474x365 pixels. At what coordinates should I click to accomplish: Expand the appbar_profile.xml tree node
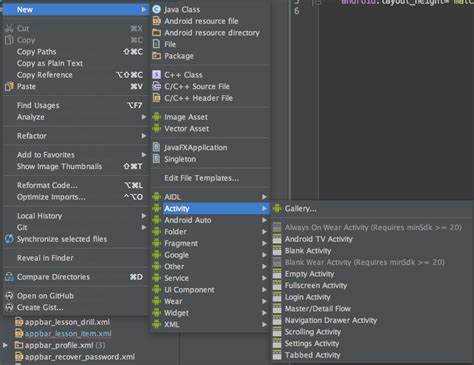click(5, 345)
